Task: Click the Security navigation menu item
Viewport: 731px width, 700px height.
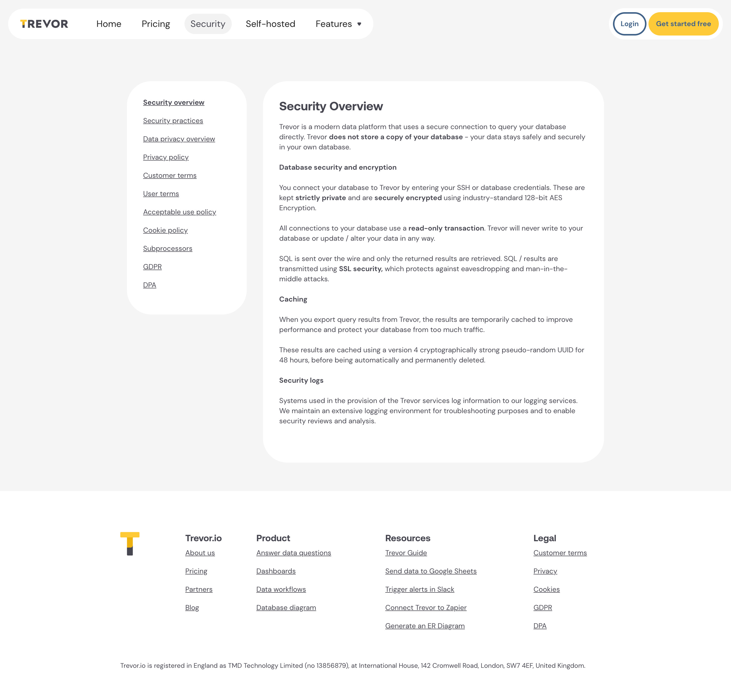Action: coord(208,24)
